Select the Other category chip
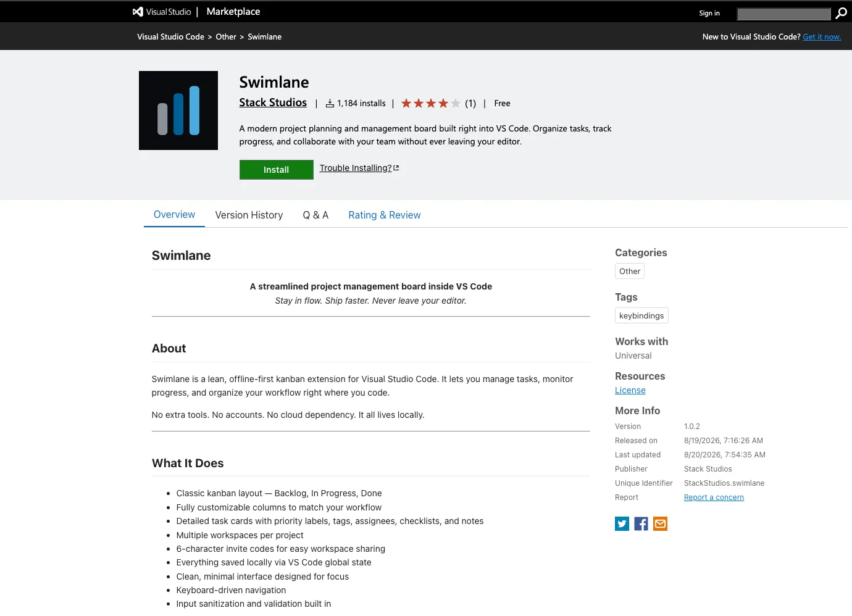 (x=630, y=271)
